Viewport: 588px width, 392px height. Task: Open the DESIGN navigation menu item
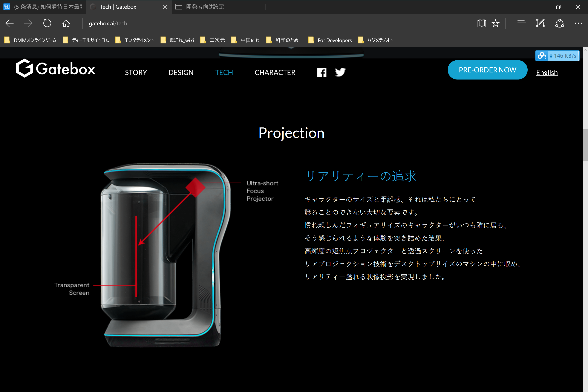pyautogui.click(x=181, y=72)
